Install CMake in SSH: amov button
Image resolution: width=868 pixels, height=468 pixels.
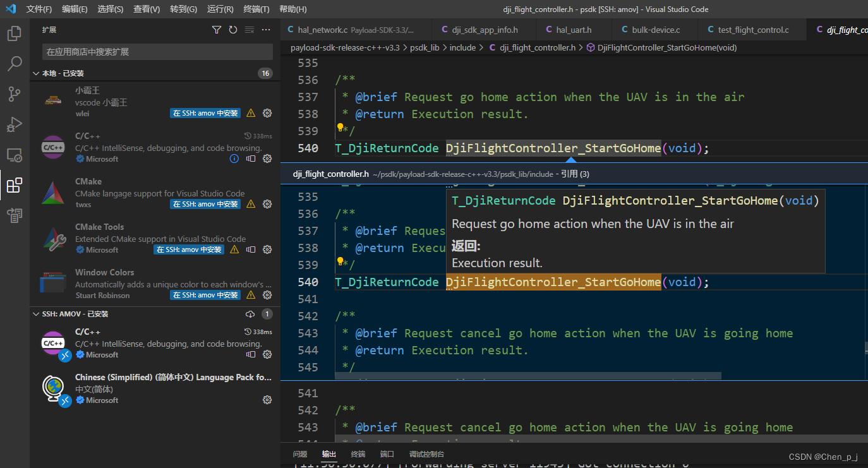click(205, 204)
